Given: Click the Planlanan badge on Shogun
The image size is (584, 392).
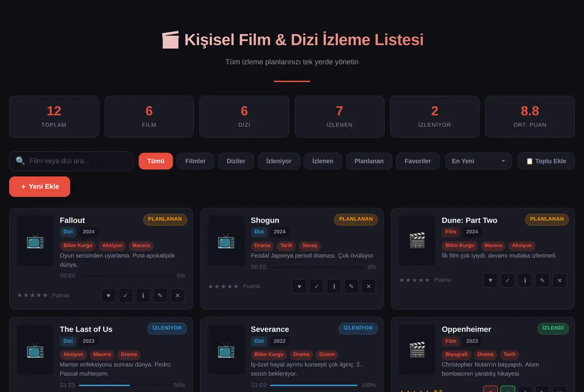Looking at the screenshot, I should pyautogui.click(x=356, y=219).
